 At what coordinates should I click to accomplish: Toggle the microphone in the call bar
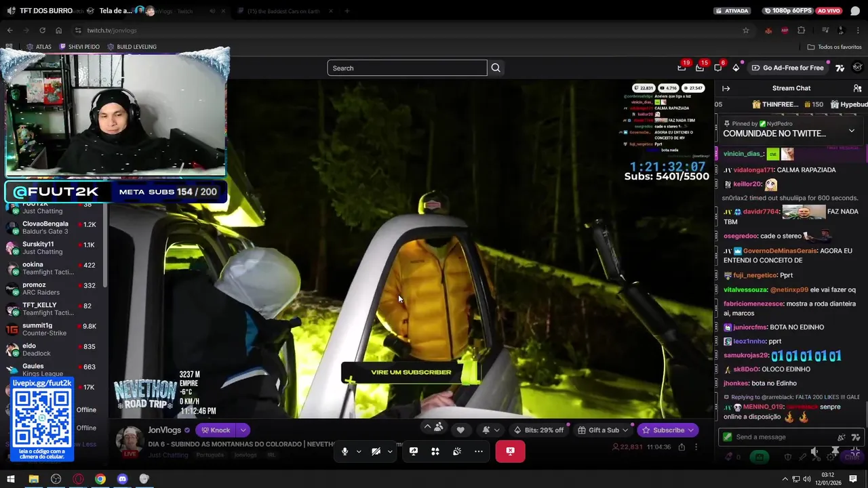344,451
